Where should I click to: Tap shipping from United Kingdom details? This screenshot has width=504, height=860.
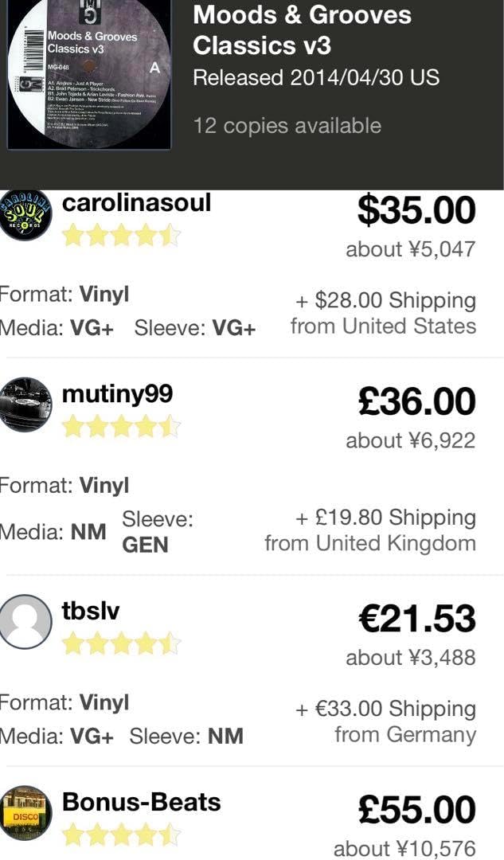point(370,531)
